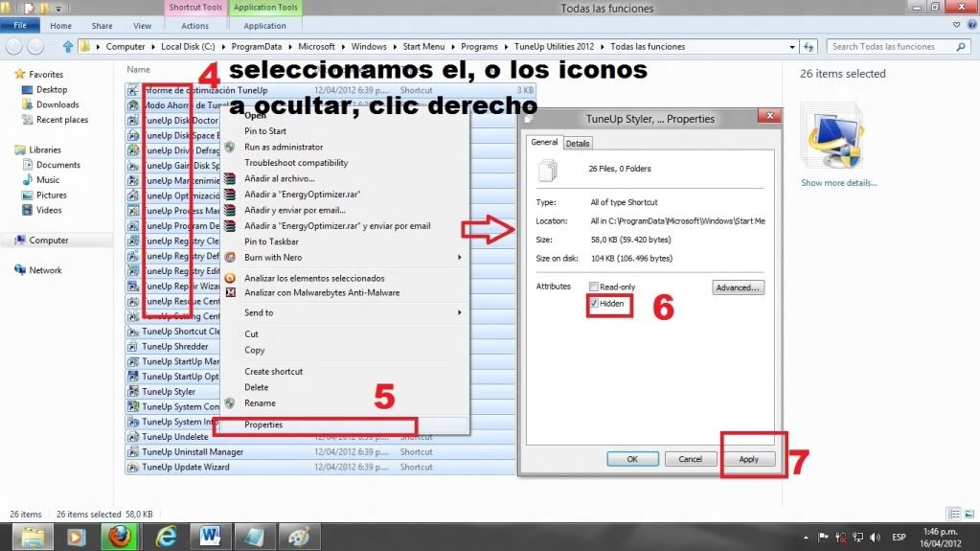Open the Help question mark icon

pos(969,26)
